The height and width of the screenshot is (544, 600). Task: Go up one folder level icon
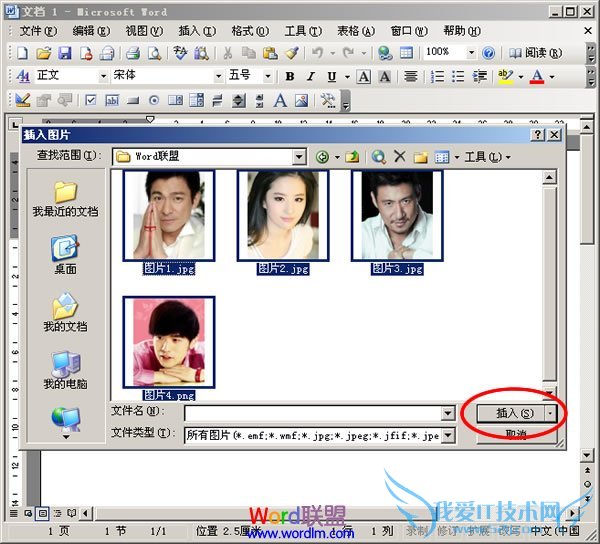tap(352, 157)
